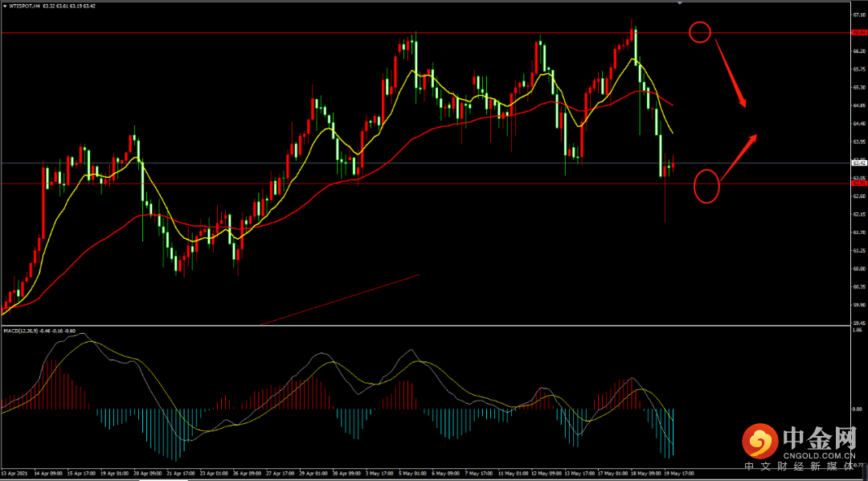The height and width of the screenshot is (481, 868).
Task: Click the 1.06 MACD scale label
Action: coord(858,330)
